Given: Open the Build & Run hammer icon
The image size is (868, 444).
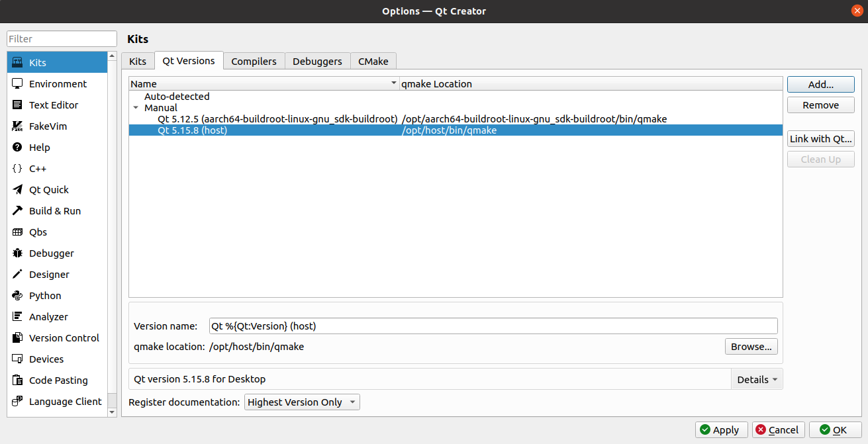Looking at the screenshot, I should [x=18, y=210].
